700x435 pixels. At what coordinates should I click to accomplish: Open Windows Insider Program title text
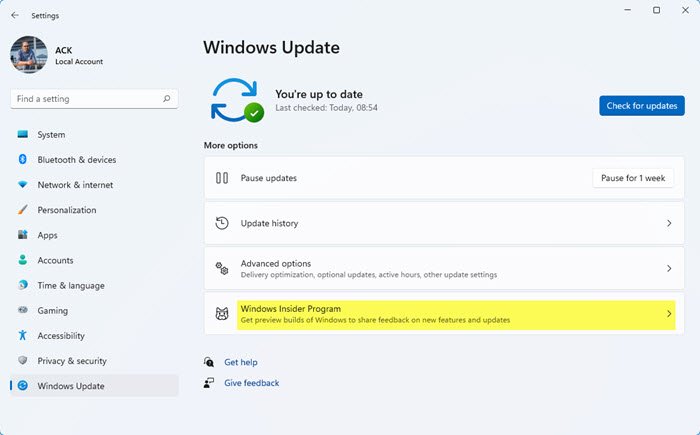291,309
